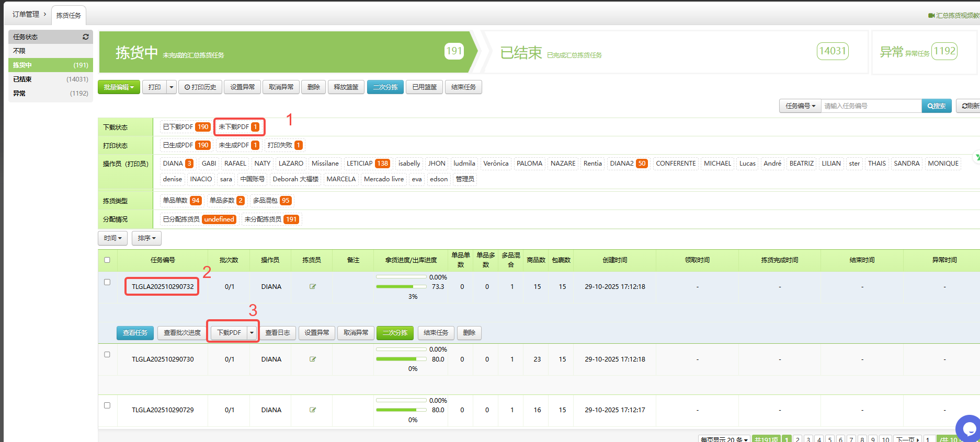Select checkbox for row TLGLA202510290729
Viewport: 980px width, 442px height.
[x=107, y=405]
